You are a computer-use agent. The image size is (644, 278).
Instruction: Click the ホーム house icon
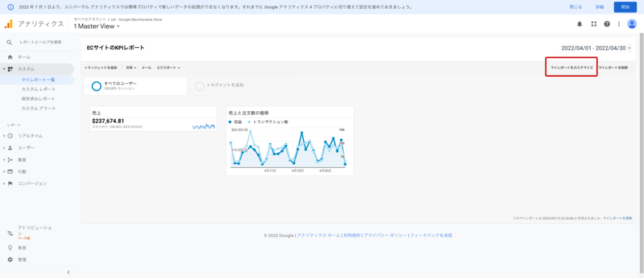[10, 57]
